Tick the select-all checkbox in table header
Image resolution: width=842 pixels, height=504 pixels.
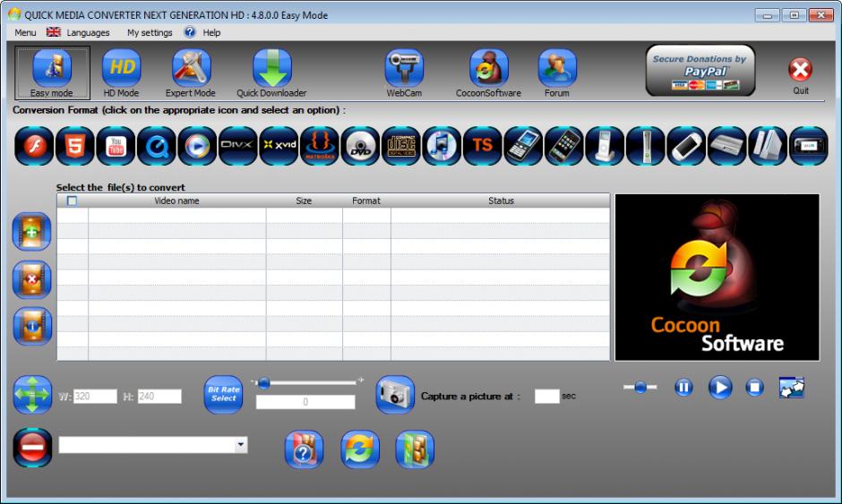(x=72, y=201)
